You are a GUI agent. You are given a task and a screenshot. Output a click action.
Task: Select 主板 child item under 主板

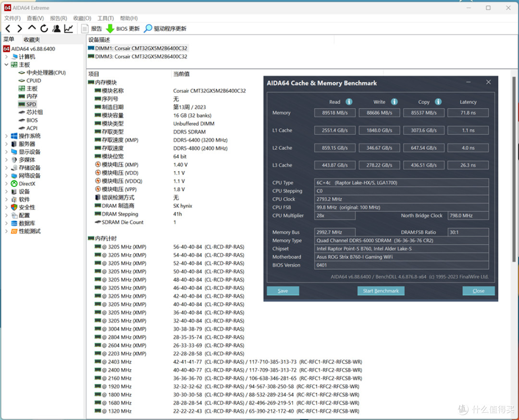(28, 88)
